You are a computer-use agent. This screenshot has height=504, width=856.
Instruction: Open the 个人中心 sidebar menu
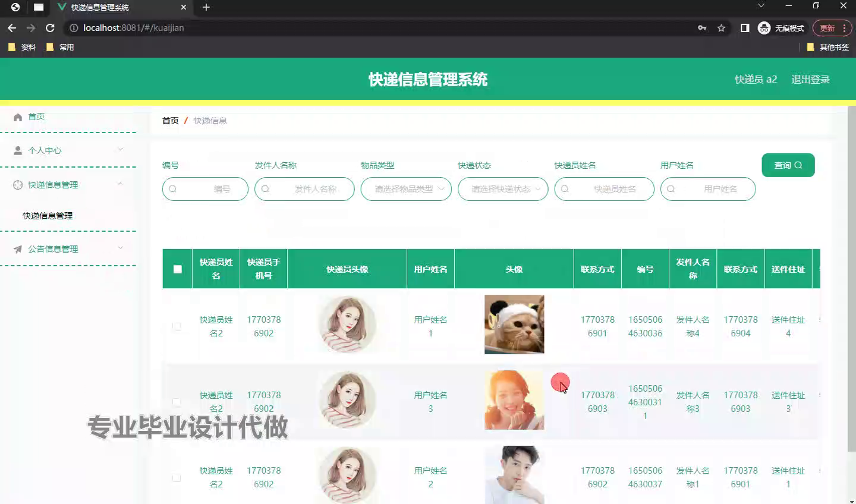tap(68, 150)
